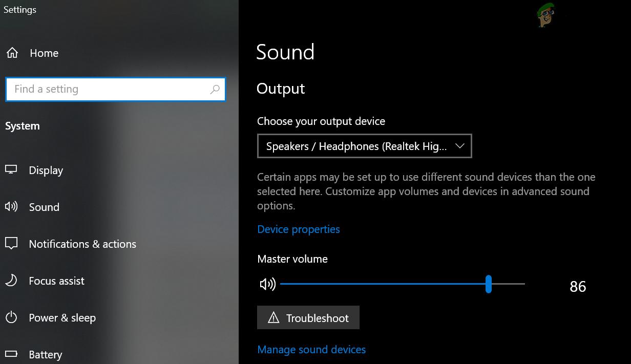Click the Home icon in sidebar

point(12,53)
